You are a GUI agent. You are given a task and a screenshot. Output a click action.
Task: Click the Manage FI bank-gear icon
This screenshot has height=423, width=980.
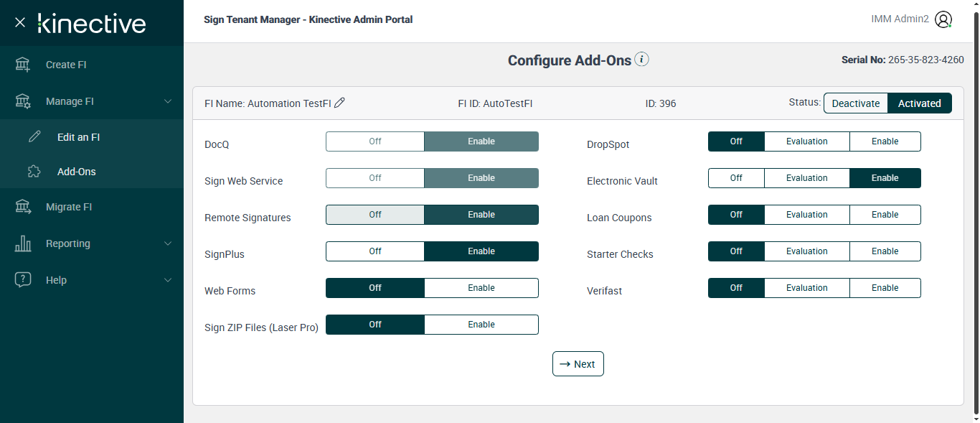23,101
